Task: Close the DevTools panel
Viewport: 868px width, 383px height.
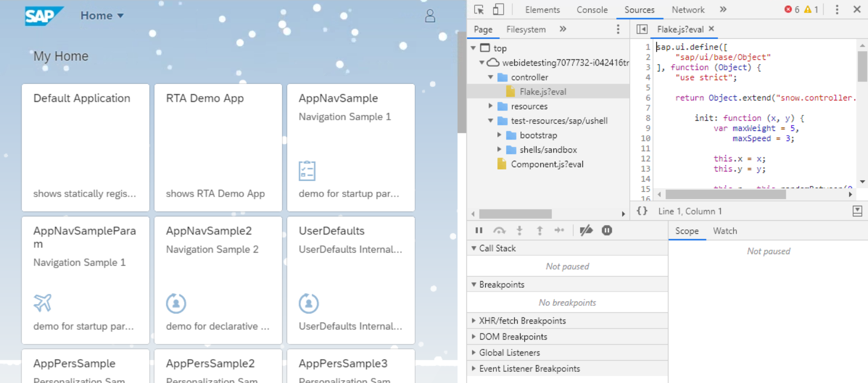Action: click(857, 10)
